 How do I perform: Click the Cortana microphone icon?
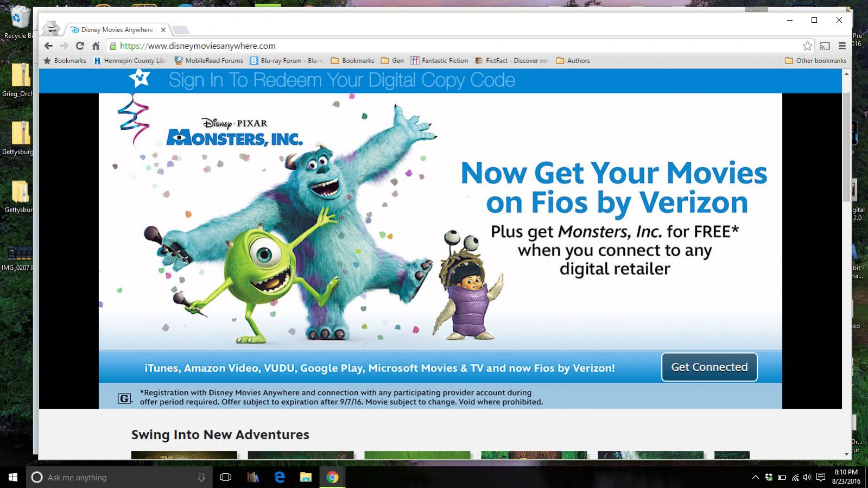(x=201, y=477)
